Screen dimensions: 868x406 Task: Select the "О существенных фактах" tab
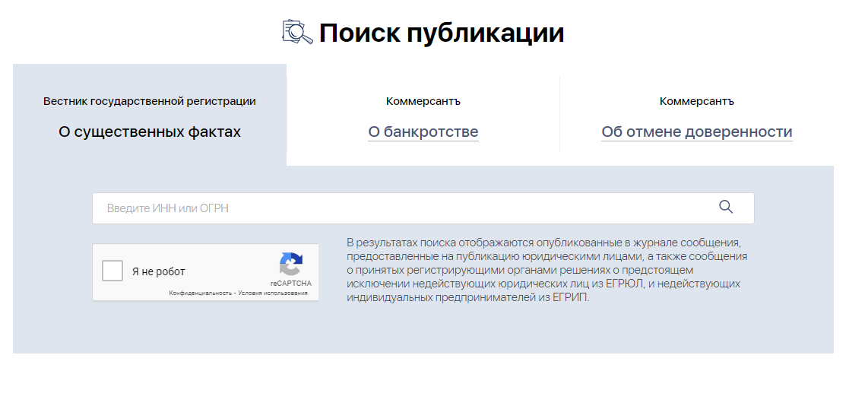150,132
